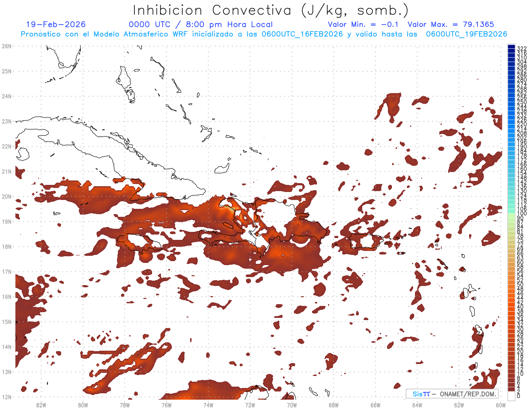Click the date "19-Feb-2026"
This screenshot has width=532, height=411.
pos(56,25)
